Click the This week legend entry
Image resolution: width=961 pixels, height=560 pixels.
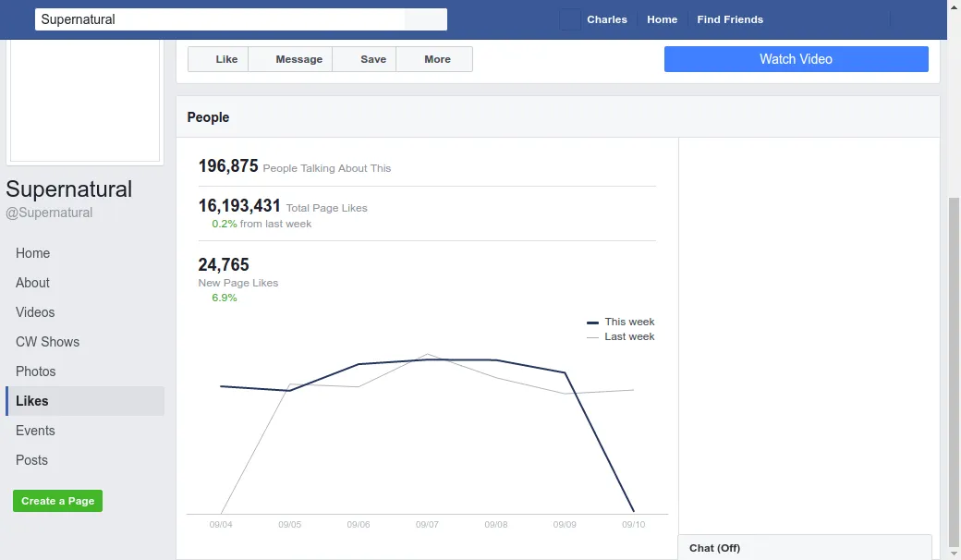[620, 322]
